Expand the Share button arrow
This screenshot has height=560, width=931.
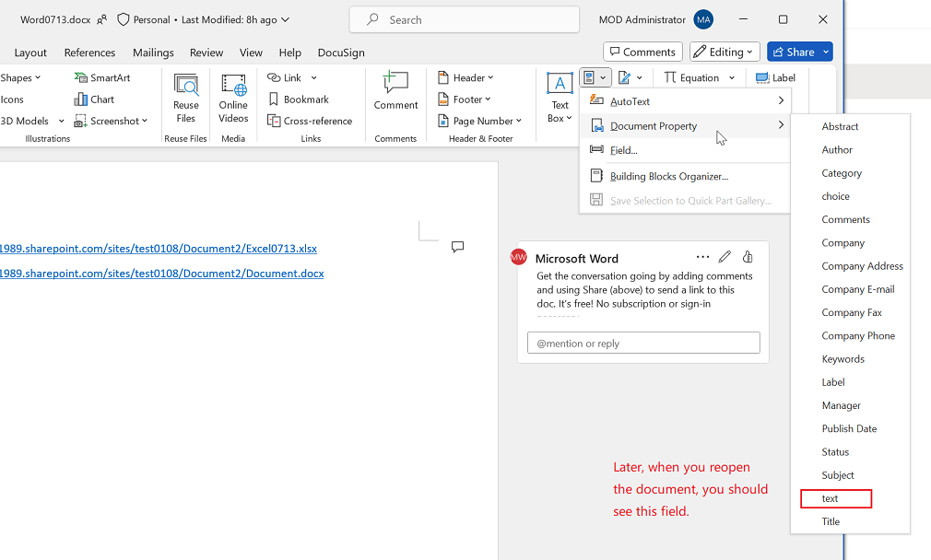[x=826, y=52]
